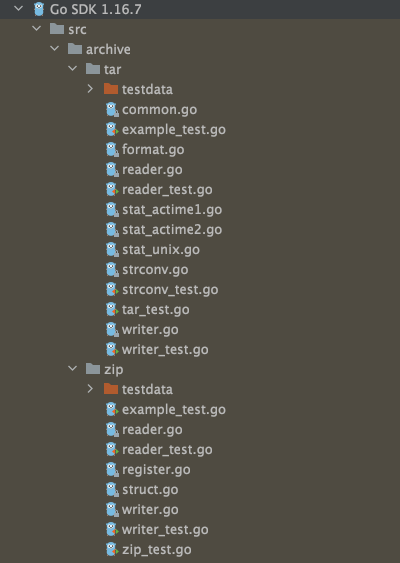Collapse the zip folder chevron
The image size is (400, 563).
[72, 368]
